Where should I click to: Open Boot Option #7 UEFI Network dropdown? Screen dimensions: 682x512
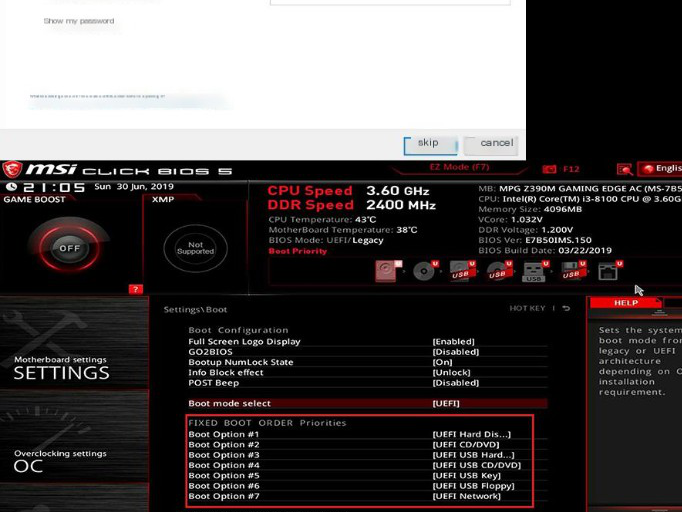466,497
